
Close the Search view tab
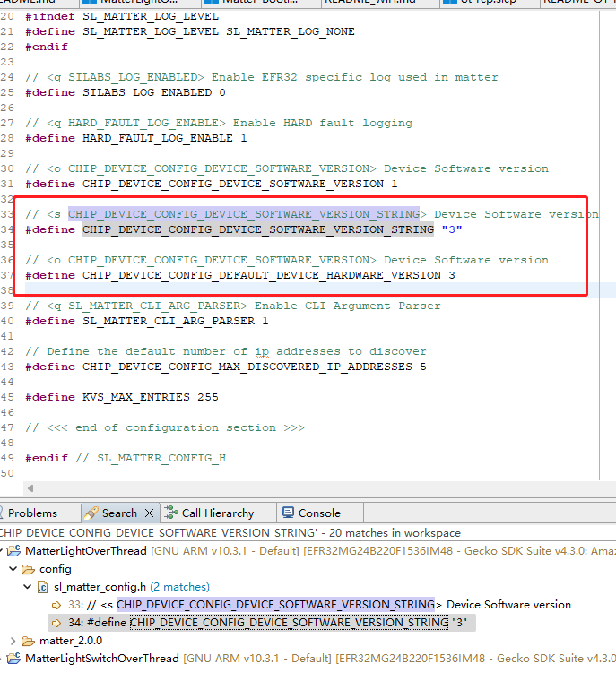(149, 513)
